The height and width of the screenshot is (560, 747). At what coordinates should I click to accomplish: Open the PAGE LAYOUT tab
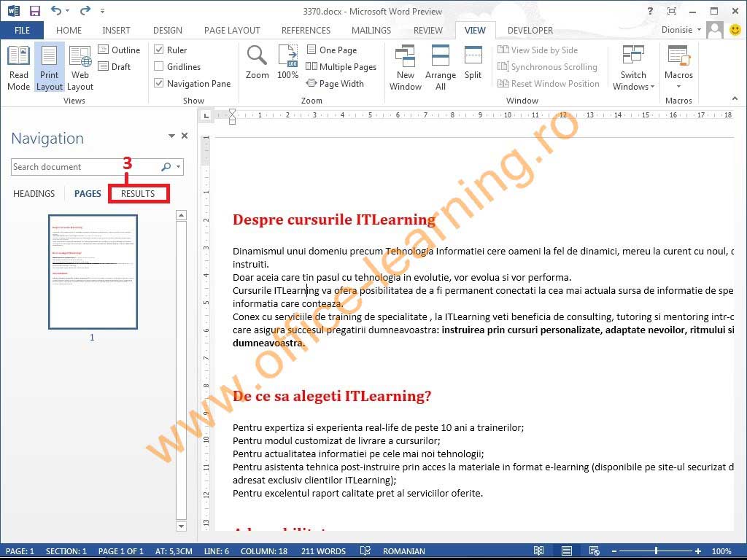pyautogui.click(x=232, y=31)
